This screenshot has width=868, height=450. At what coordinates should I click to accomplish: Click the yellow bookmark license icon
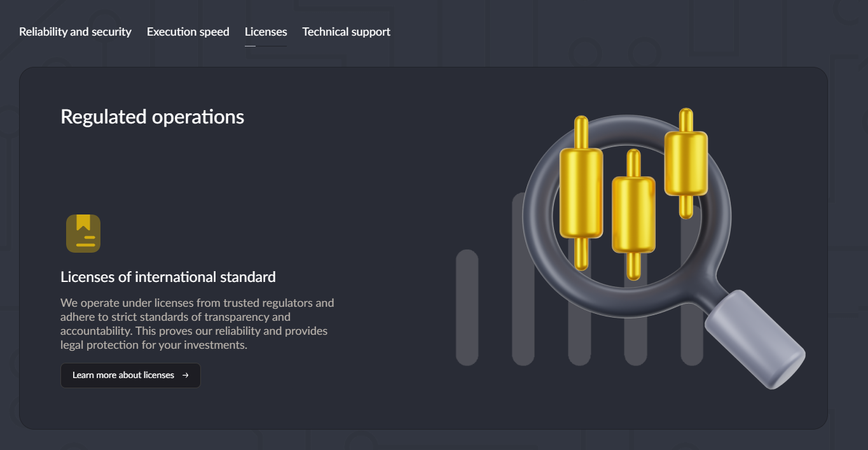point(83,234)
